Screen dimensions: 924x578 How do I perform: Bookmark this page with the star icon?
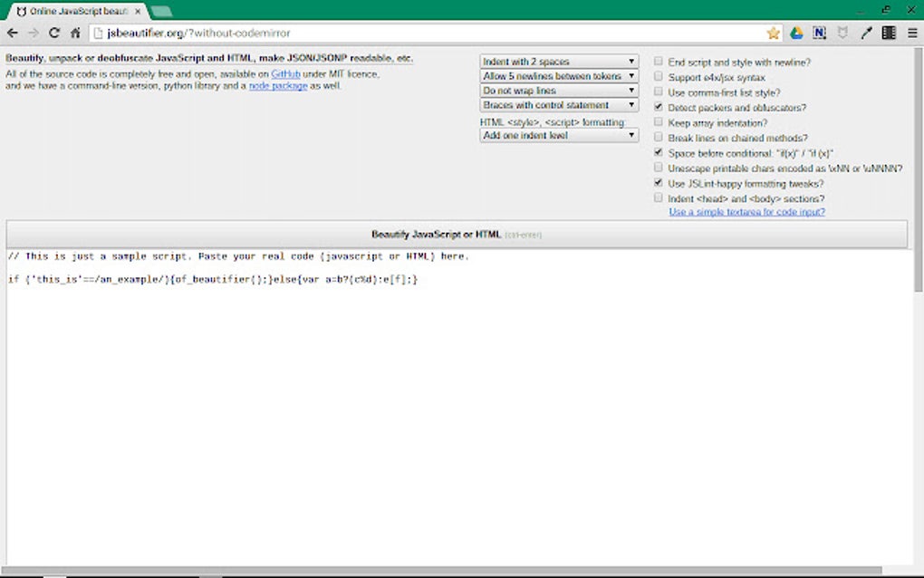tap(773, 32)
